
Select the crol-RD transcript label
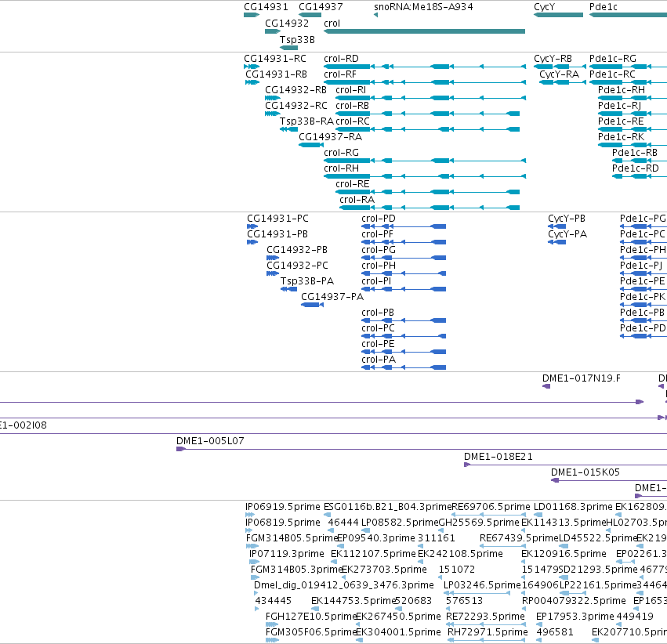click(x=341, y=59)
